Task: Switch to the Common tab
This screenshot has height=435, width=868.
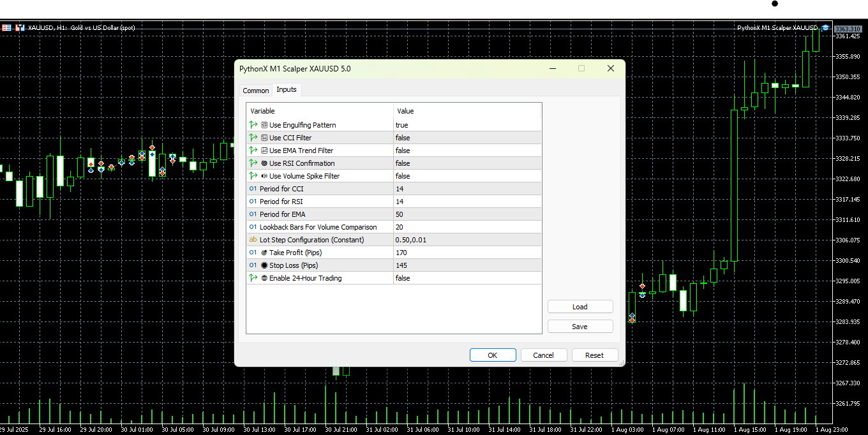Action: 256,91
